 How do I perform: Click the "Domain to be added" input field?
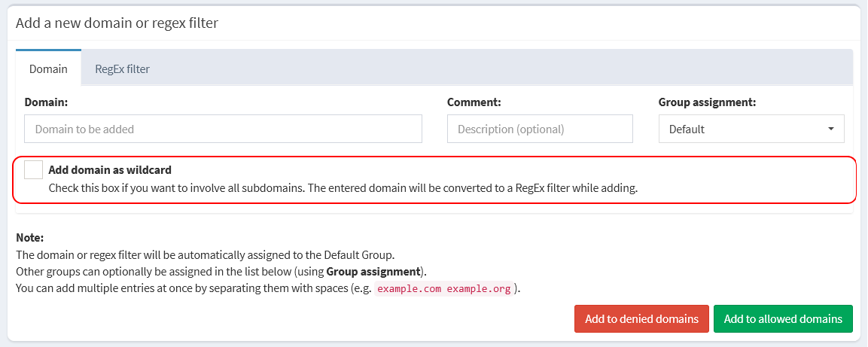(223, 129)
